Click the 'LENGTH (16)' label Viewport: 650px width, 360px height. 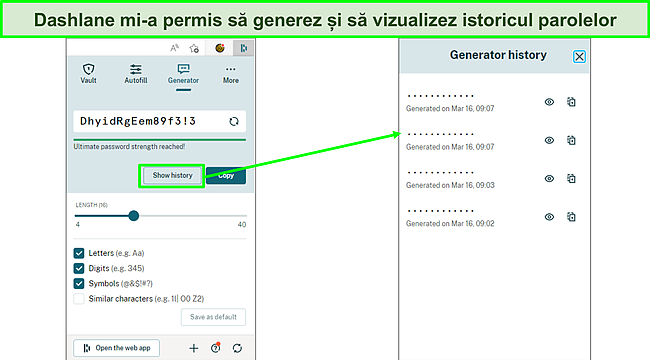pyautogui.click(x=92, y=205)
